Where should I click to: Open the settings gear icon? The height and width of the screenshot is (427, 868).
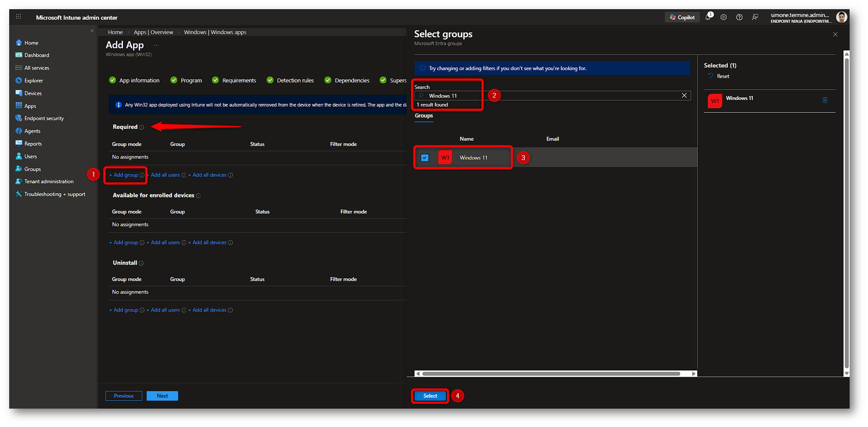point(724,18)
